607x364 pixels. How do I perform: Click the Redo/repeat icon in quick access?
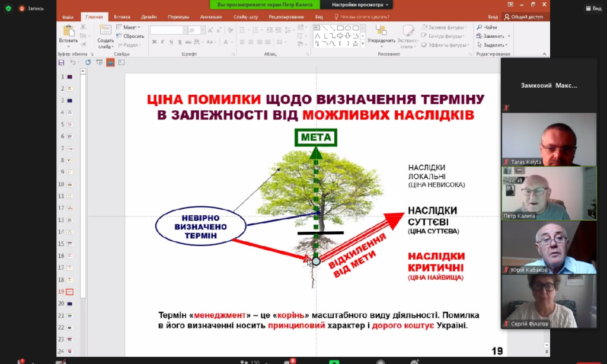point(88,62)
